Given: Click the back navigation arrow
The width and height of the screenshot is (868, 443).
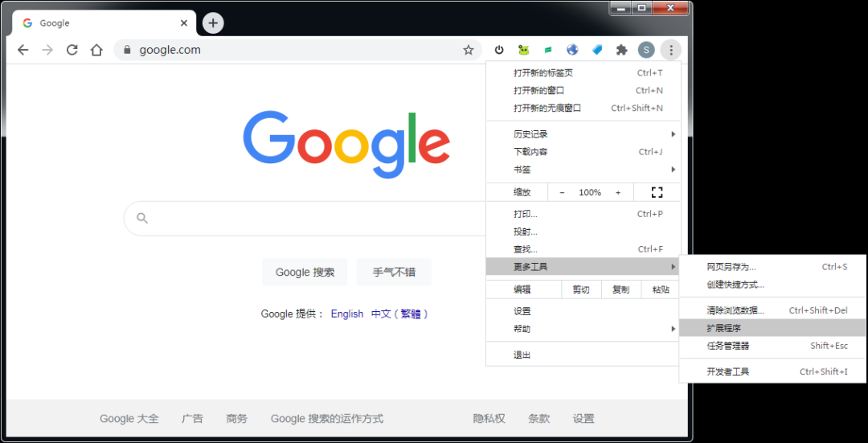Looking at the screenshot, I should [x=23, y=51].
